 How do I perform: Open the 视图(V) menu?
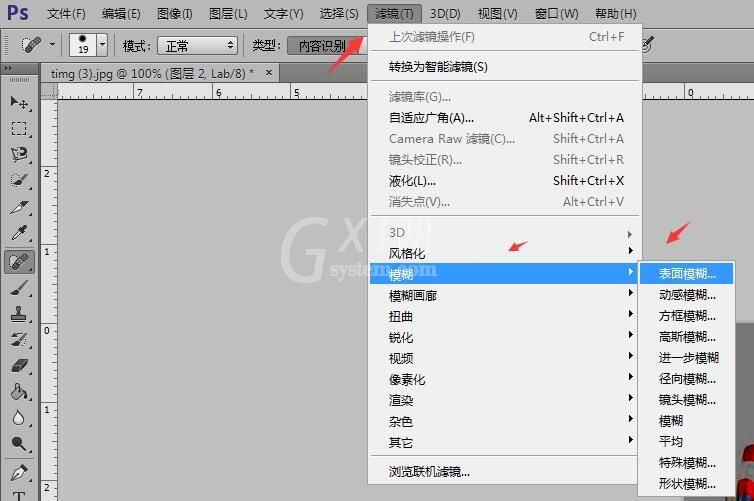(498, 13)
